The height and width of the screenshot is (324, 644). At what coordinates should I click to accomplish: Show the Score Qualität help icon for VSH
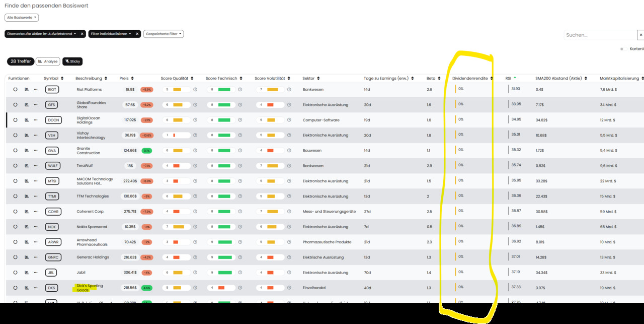coord(195,135)
